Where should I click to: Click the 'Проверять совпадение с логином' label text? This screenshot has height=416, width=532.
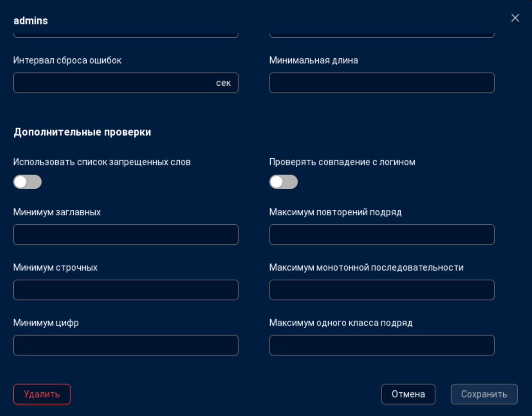[x=342, y=162]
